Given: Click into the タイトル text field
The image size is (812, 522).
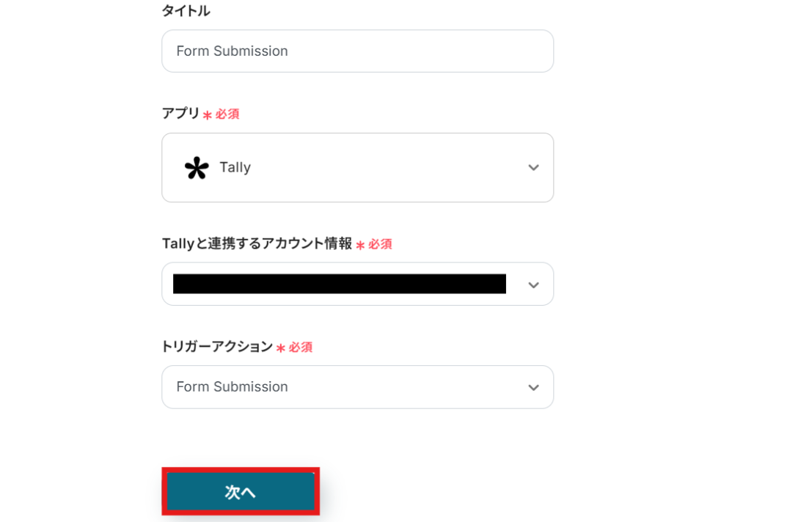Looking at the screenshot, I should click(357, 51).
